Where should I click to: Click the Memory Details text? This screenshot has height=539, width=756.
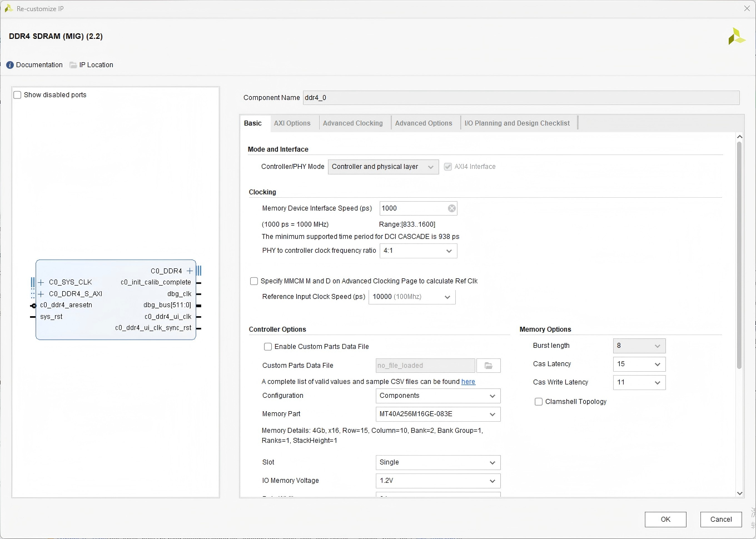[372, 436]
